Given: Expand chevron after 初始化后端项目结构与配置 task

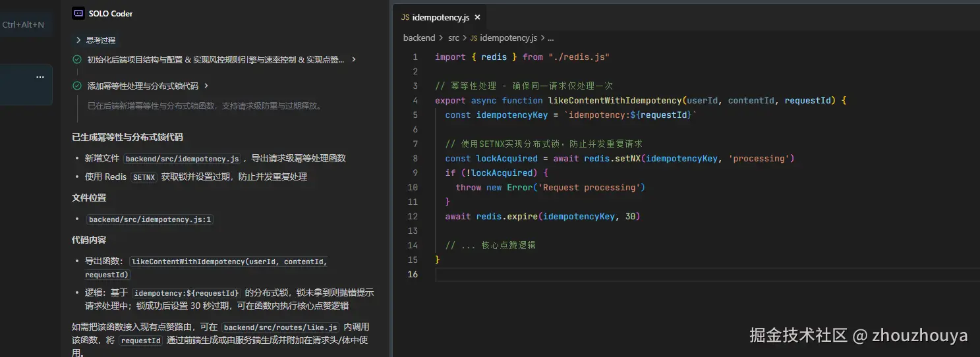Looking at the screenshot, I should pyautogui.click(x=354, y=59).
